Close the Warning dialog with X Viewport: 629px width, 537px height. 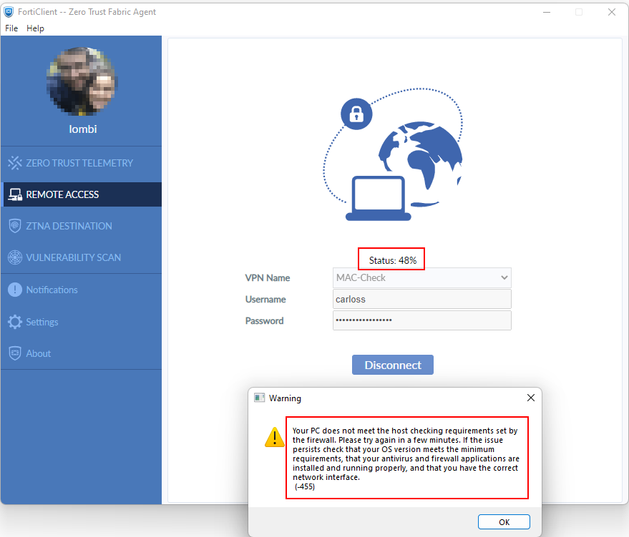coord(531,397)
